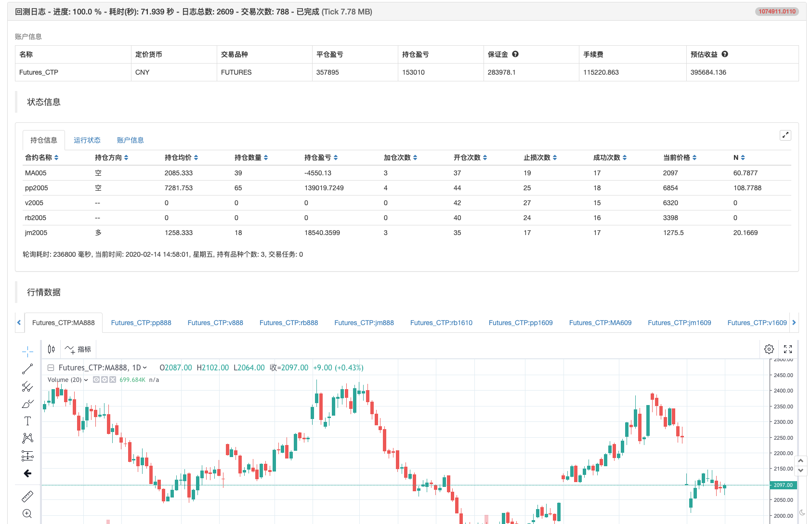
Task: Click the 预估收益 help question icon
Action: (x=725, y=54)
